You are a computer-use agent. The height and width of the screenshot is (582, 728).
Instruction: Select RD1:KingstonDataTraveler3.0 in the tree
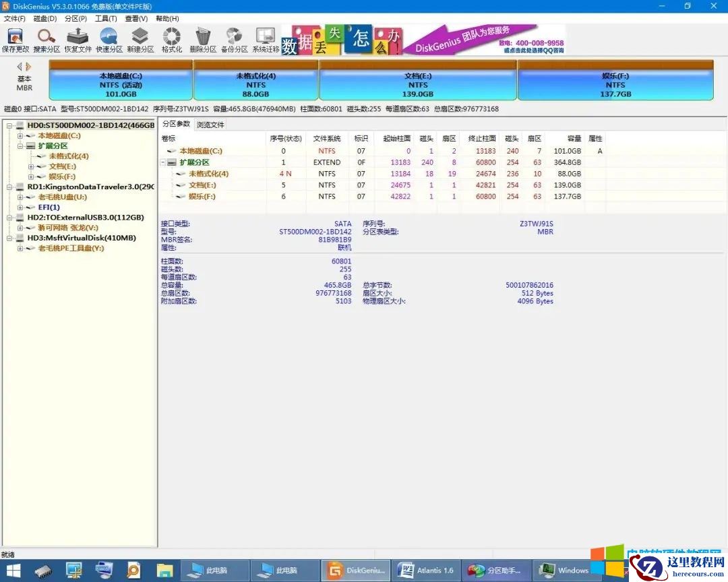coord(90,187)
